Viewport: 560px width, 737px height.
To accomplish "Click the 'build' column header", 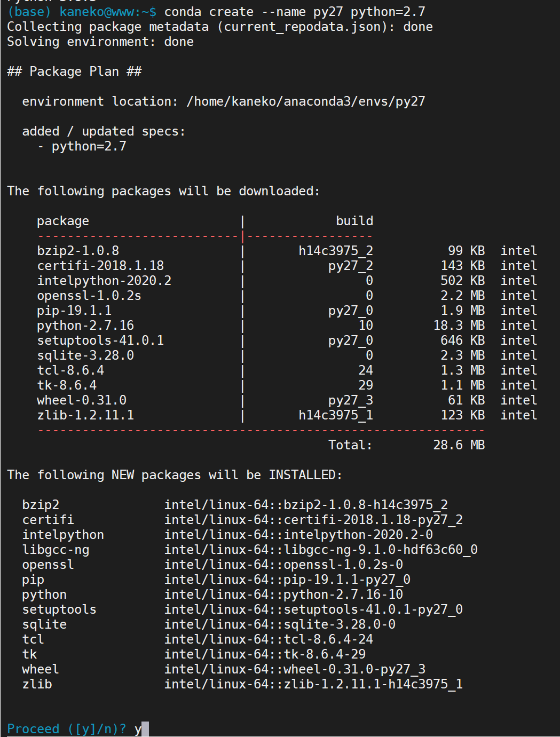I will click(354, 220).
